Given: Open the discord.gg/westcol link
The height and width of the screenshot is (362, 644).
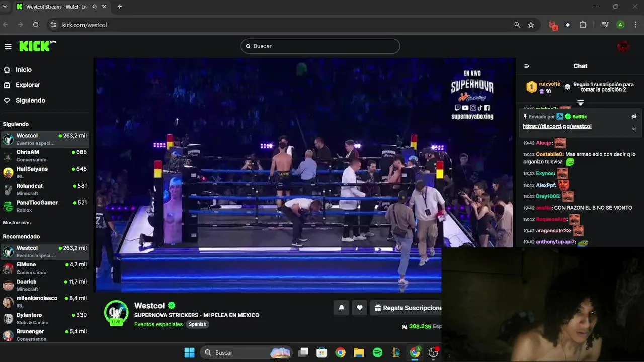Looking at the screenshot, I should (x=557, y=126).
